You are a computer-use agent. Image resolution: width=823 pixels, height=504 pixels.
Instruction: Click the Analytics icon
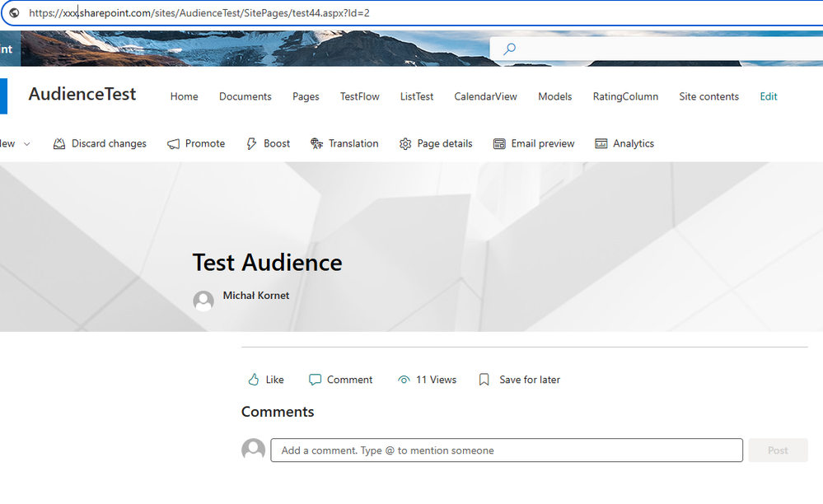[601, 143]
